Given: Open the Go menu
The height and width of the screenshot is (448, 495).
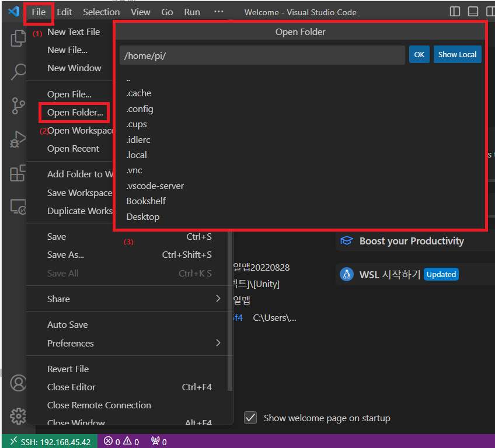Looking at the screenshot, I should coord(167,12).
